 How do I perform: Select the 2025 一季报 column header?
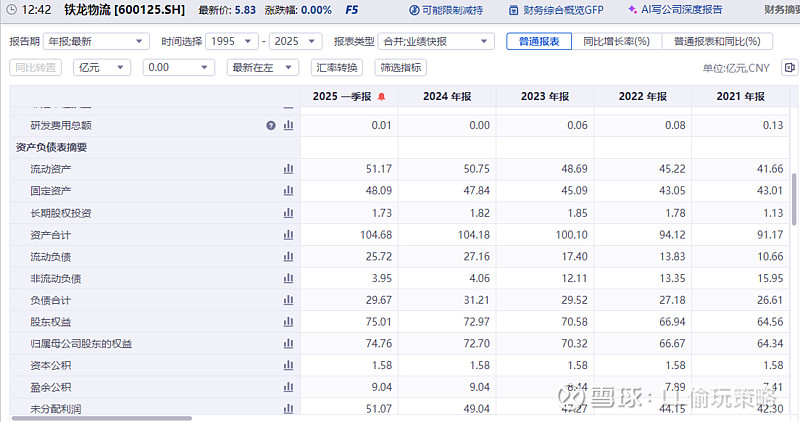point(349,96)
